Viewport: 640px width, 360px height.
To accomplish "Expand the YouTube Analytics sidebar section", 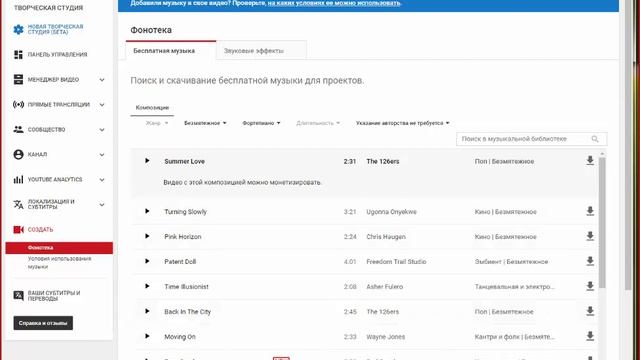I will (x=102, y=180).
